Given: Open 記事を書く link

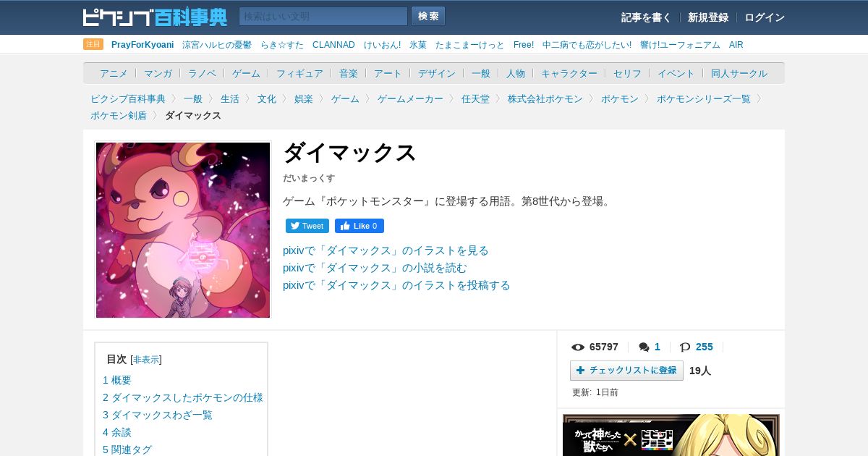Looking at the screenshot, I should pos(646,17).
